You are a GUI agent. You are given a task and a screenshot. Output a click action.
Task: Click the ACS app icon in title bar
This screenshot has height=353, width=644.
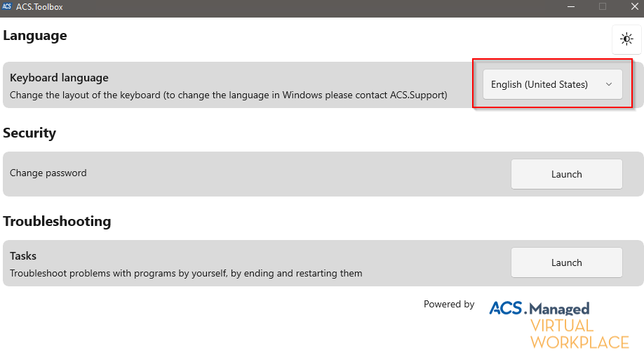point(7,6)
